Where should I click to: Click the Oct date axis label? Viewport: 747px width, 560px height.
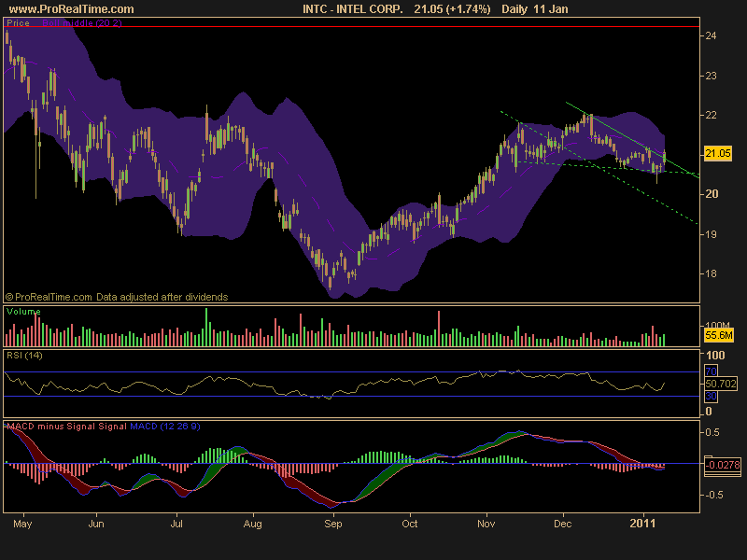coord(410,524)
